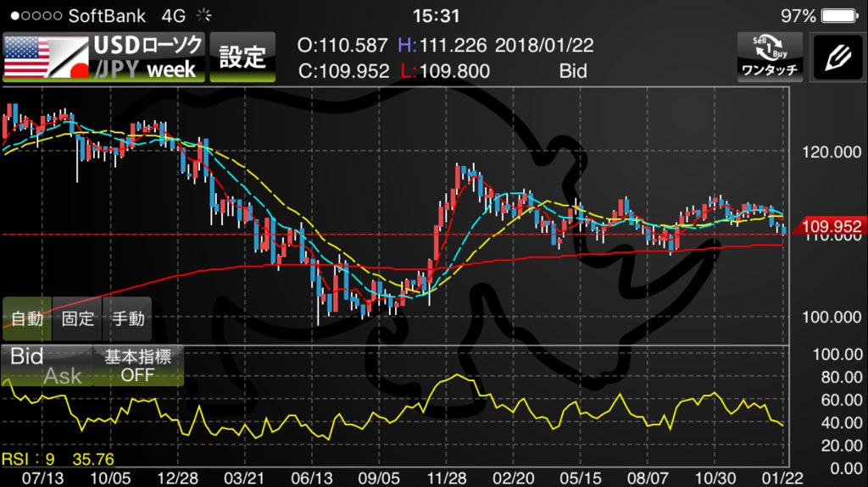Click the 01/22 date axis label

coord(782,479)
